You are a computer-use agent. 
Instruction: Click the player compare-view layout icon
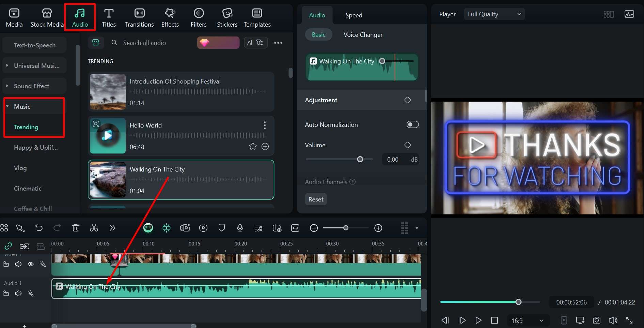tap(609, 14)
